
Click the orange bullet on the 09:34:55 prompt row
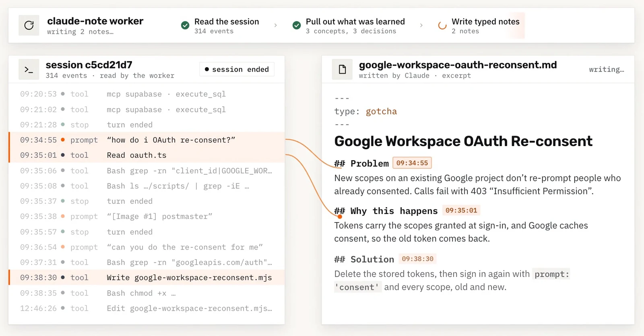click(x=63, y=140)
